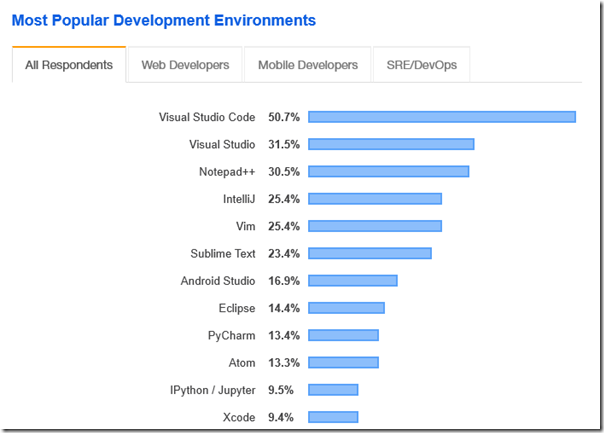Viewport: 604px width, 433px height.
Task: Click the 31.5% value
Action: [x=284, y=144]
